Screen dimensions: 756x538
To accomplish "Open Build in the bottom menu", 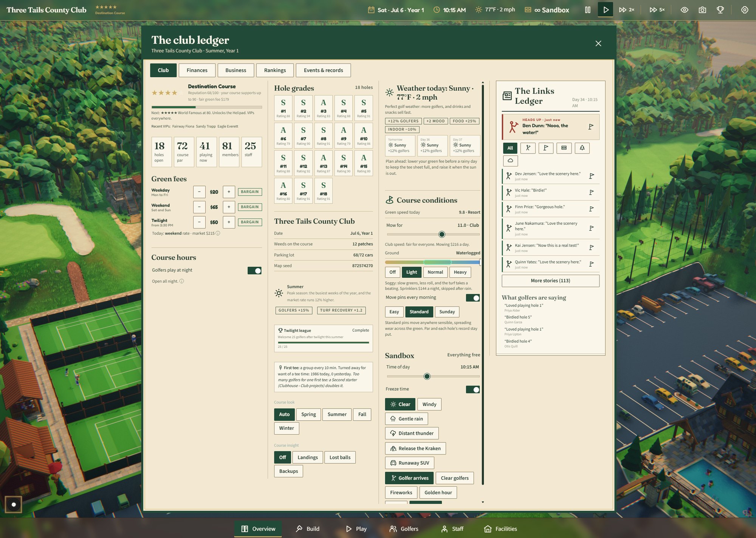I will click(x=308, y=529).
